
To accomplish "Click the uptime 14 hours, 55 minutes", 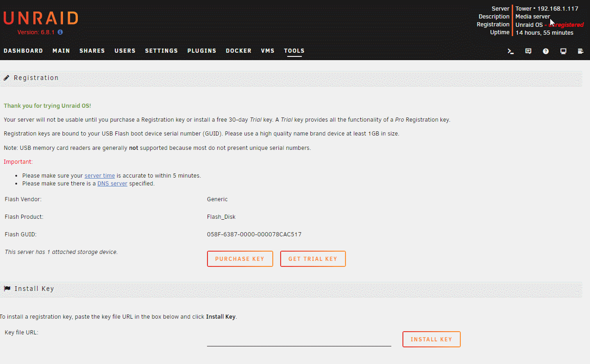I will point(544,33).
